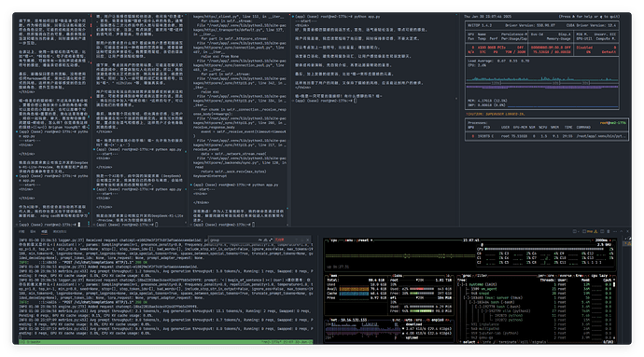
Task: Select next sort column right of 'cpu lazy'
Action: 610,275
